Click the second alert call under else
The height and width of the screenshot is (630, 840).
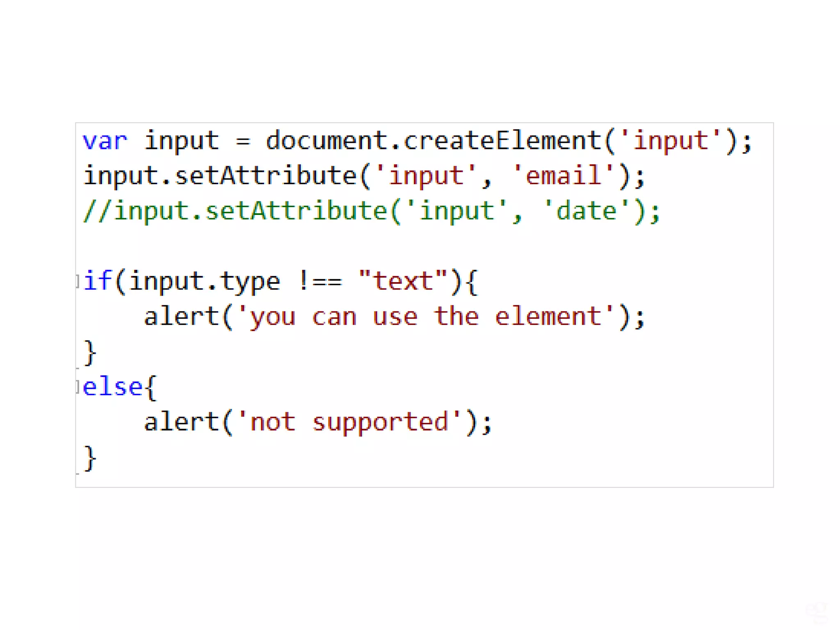click(x=182, y=422)
